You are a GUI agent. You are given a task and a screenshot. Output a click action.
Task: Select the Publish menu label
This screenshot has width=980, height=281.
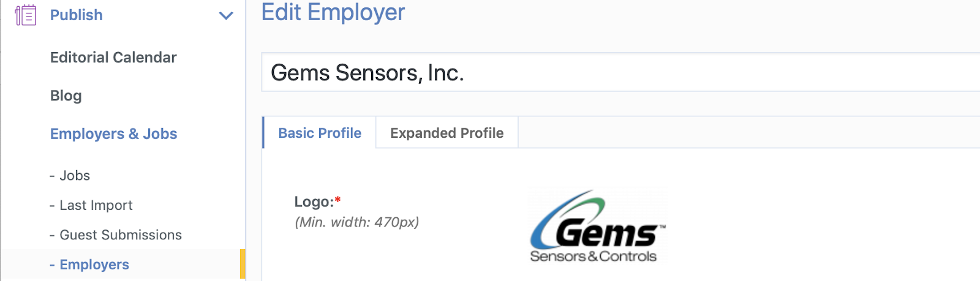tap(77, 15)
